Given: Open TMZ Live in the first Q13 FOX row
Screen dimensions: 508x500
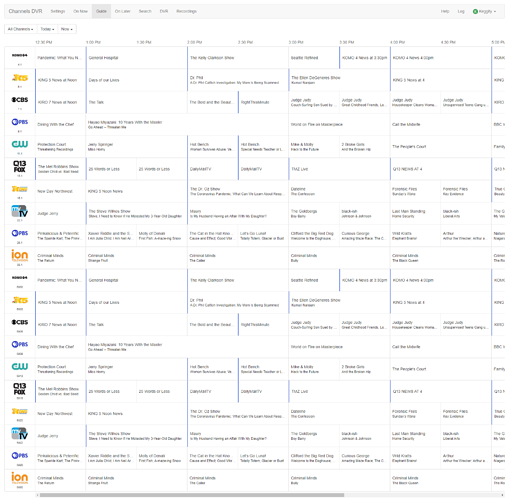Looking at the screenshot, I should tap(339, 169).
